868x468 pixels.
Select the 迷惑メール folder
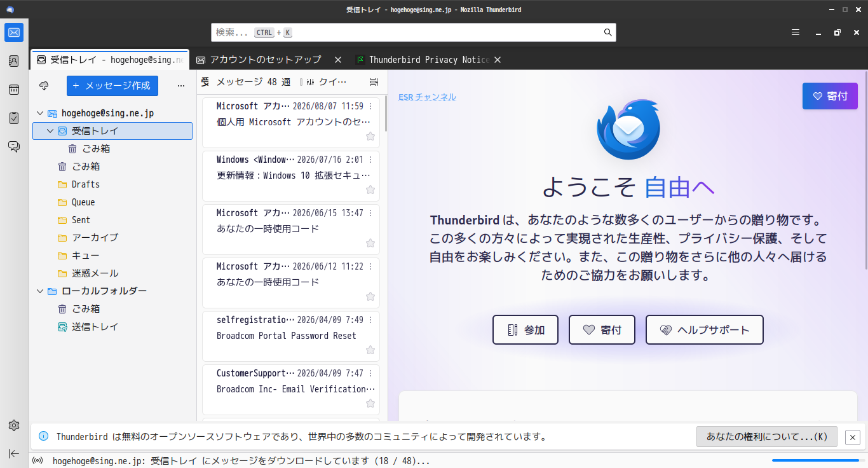[x=112, y=273]
